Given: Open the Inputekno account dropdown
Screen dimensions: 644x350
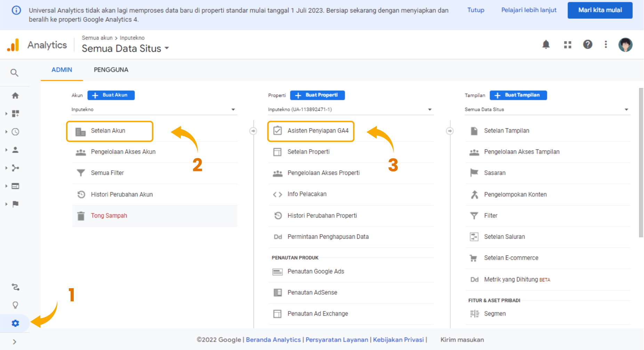Looking at the screenshot, I should [154, 109].
